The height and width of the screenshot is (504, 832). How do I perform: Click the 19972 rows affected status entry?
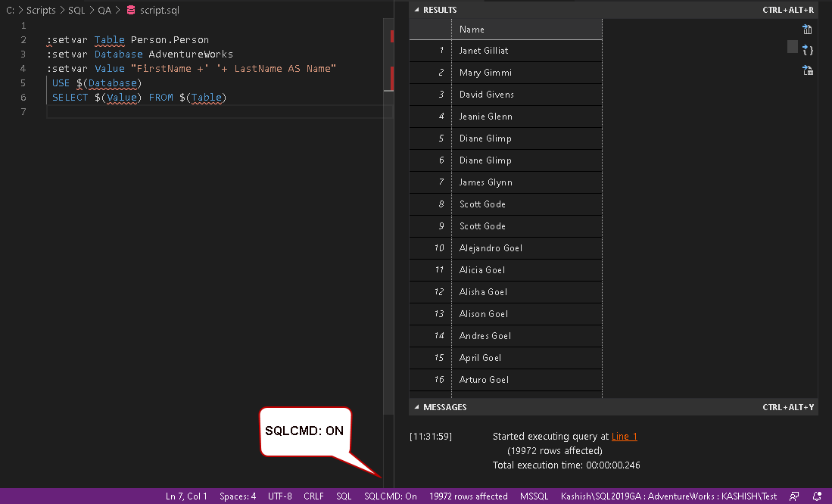pos(469,496)
